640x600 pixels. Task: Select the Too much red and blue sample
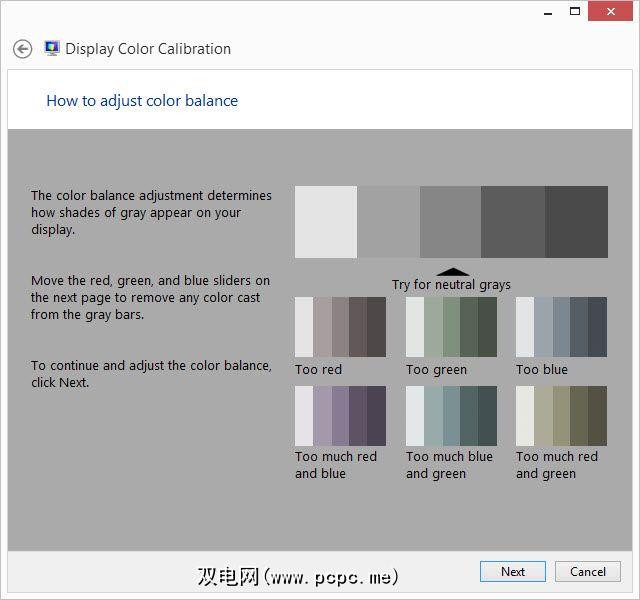click(340, 416)
